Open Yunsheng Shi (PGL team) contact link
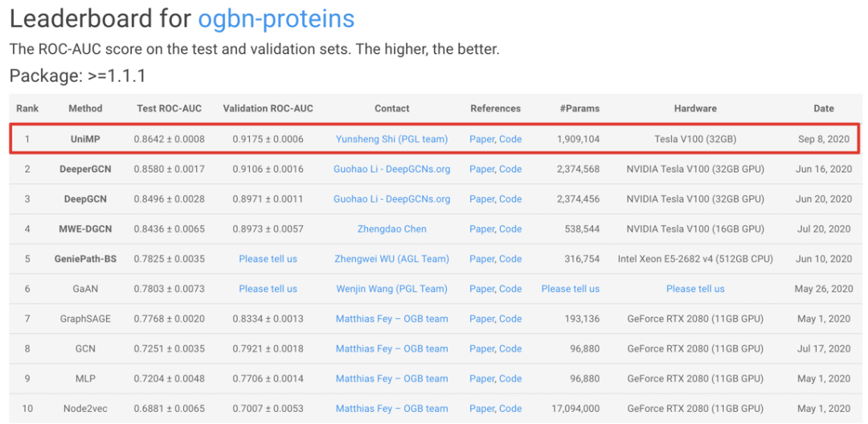 tap(392, 139)
